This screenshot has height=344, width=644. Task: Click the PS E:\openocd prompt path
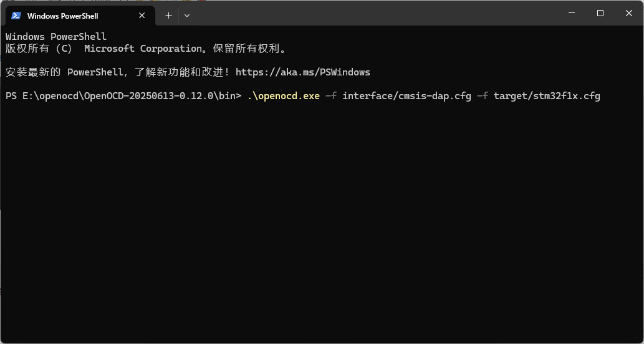[123, 96]
